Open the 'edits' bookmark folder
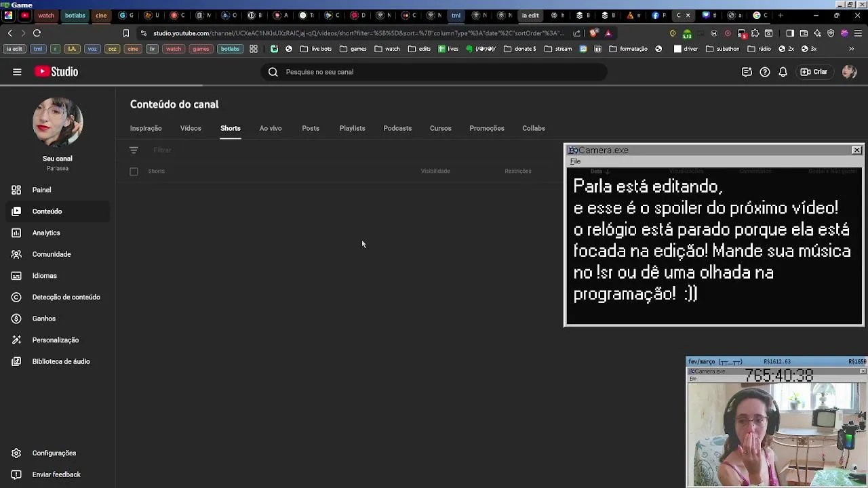This screenshot has height=488, width=868. pos(419,49)
